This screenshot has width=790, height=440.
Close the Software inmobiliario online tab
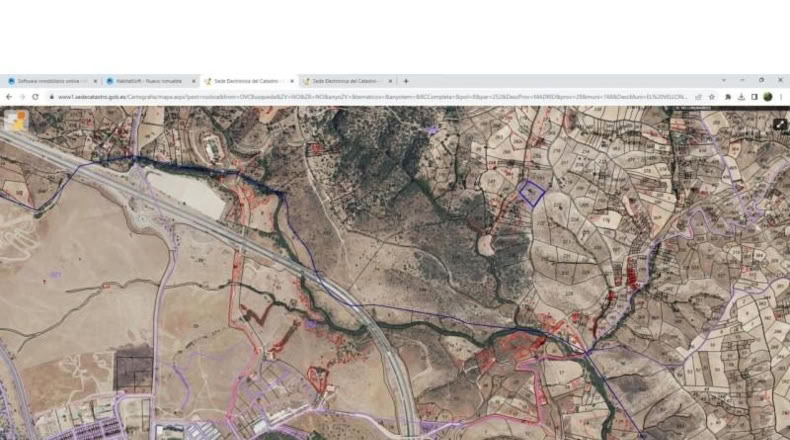point(95,81)
